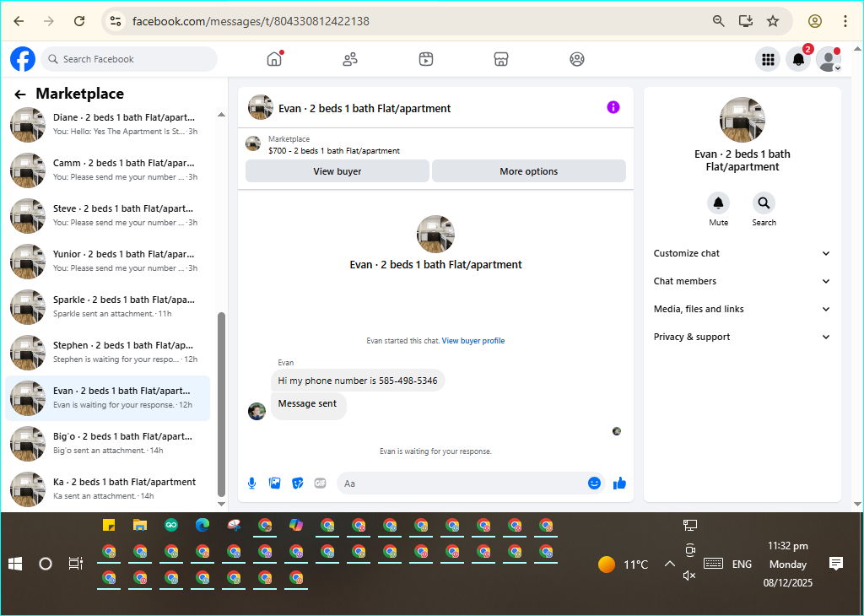Click the install app icon
The image size is (864, 616).
pyautogui.click(x=746, y=21)
